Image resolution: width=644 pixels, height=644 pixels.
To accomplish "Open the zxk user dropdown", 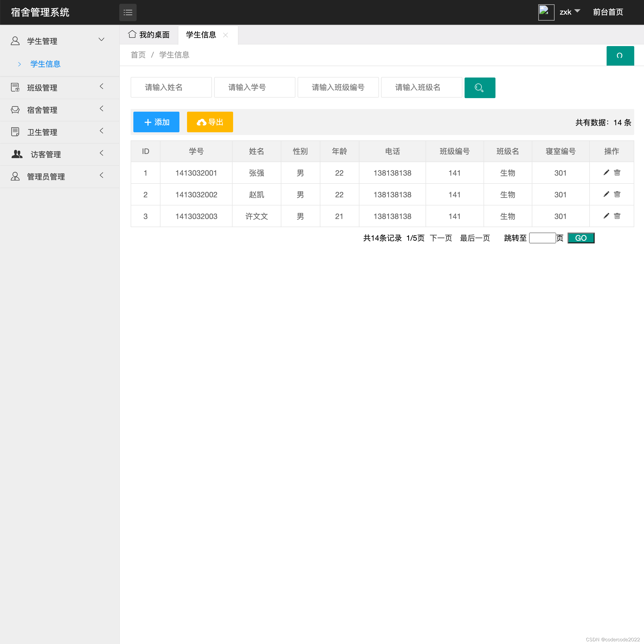I will [x=569, y=12].
